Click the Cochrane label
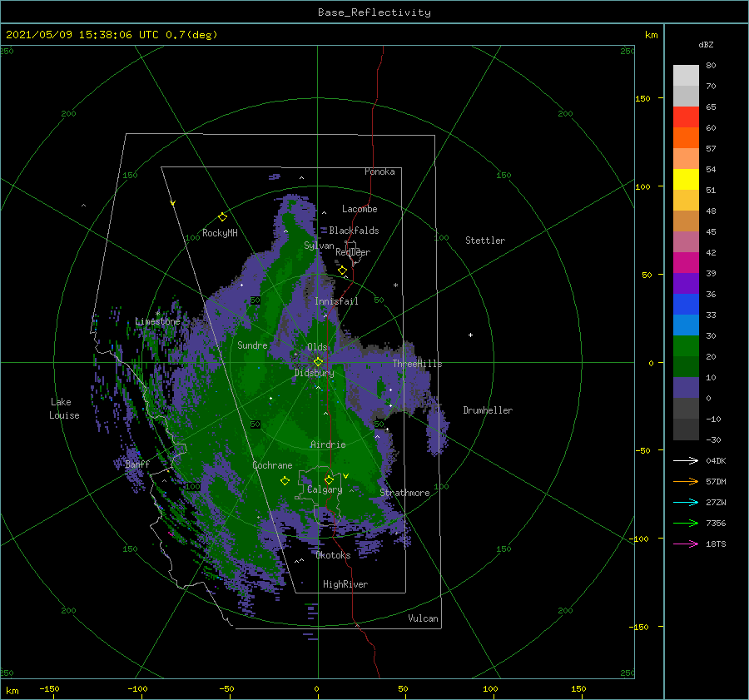This screenshot has width=749, height=700. [x=272, y=465]
